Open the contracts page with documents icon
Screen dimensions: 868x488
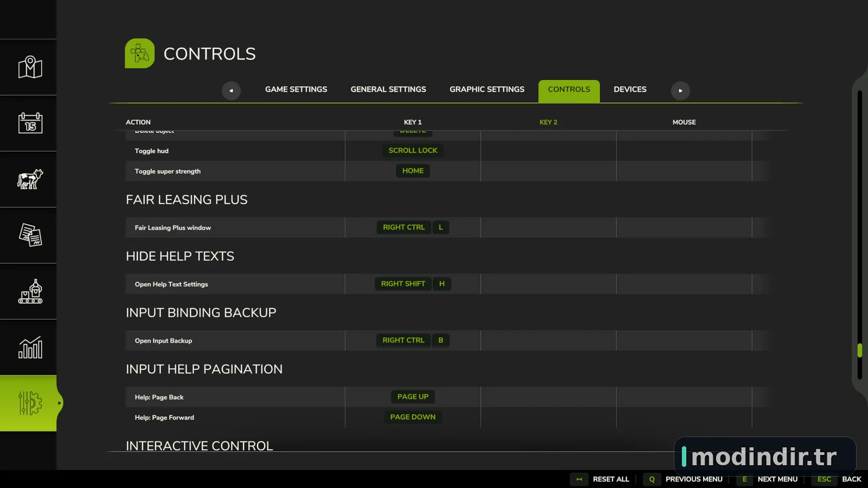(30, 235)
